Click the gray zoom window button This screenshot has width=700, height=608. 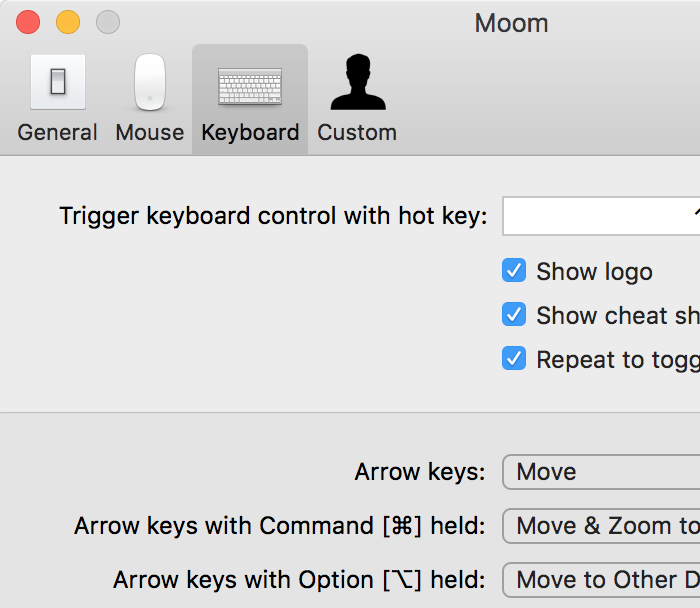coord(108,22)
